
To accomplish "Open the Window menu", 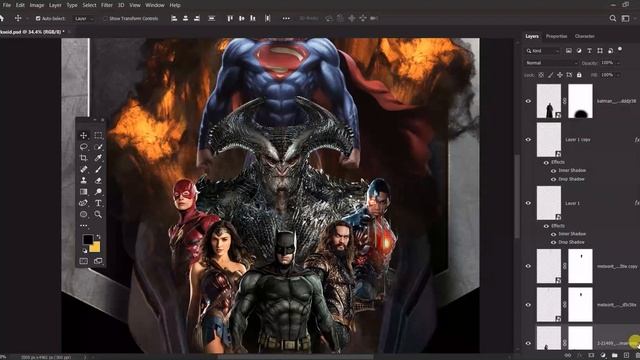I will pos(155,5).
